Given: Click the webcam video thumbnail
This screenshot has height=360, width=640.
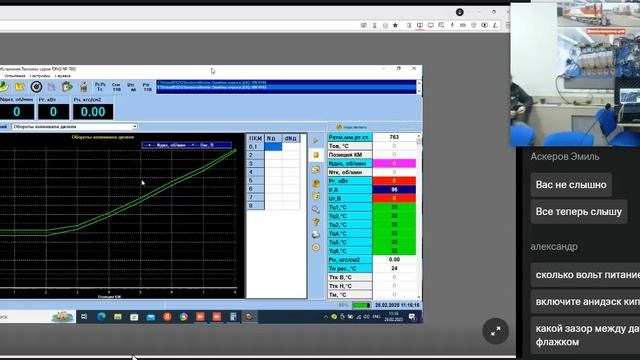Looking at the screenshot, I should pos(575,74).
